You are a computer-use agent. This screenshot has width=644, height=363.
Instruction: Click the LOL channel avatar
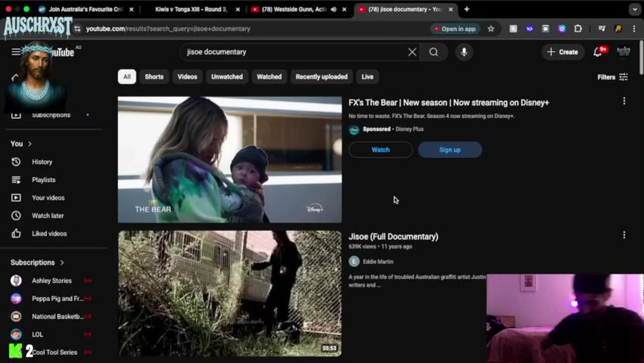pyautogui.click(x=16, y=334)
